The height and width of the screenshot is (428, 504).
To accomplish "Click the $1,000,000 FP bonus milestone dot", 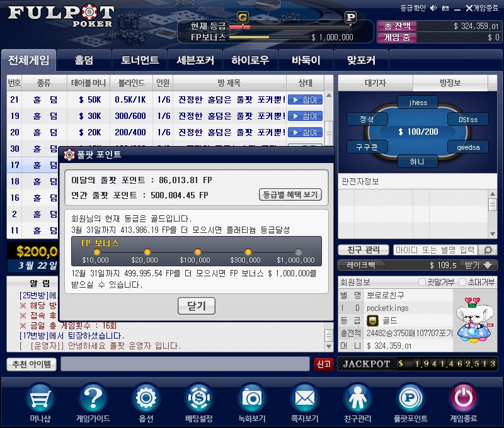I will coord(298,252).
